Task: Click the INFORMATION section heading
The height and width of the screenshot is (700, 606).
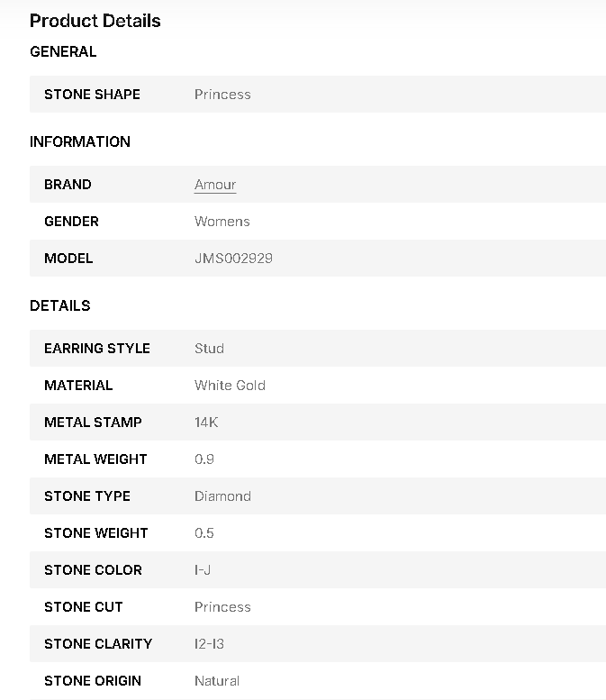Action: point(80,142)
